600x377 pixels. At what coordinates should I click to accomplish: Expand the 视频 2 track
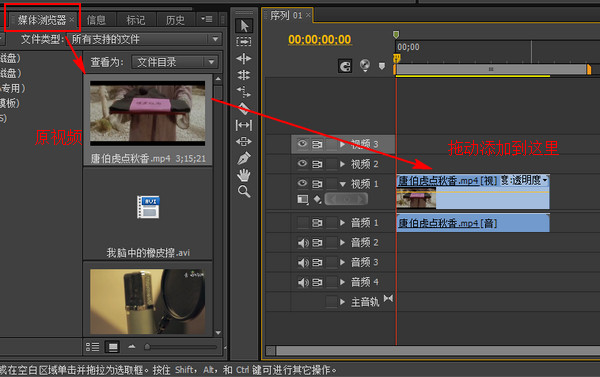(x=343, y=164)
